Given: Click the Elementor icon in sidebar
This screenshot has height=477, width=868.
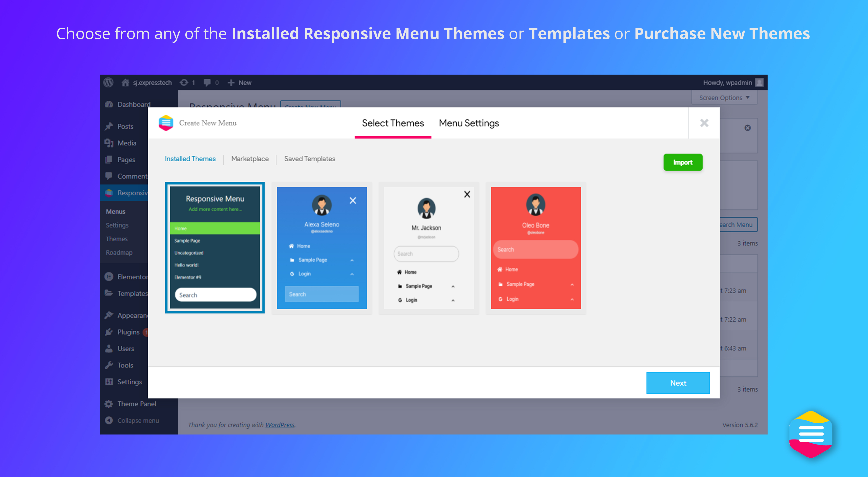Looking at the screenshot, I should coord(109,277).
